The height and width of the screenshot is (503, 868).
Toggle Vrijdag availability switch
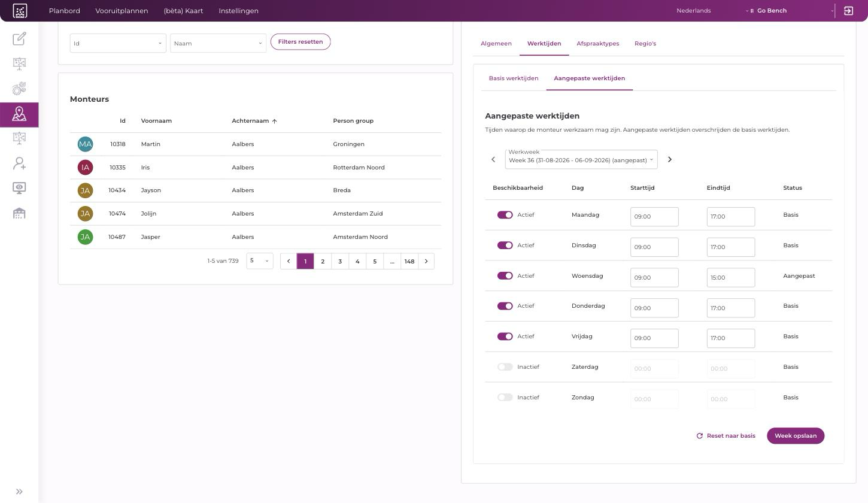tap(505, 337)
